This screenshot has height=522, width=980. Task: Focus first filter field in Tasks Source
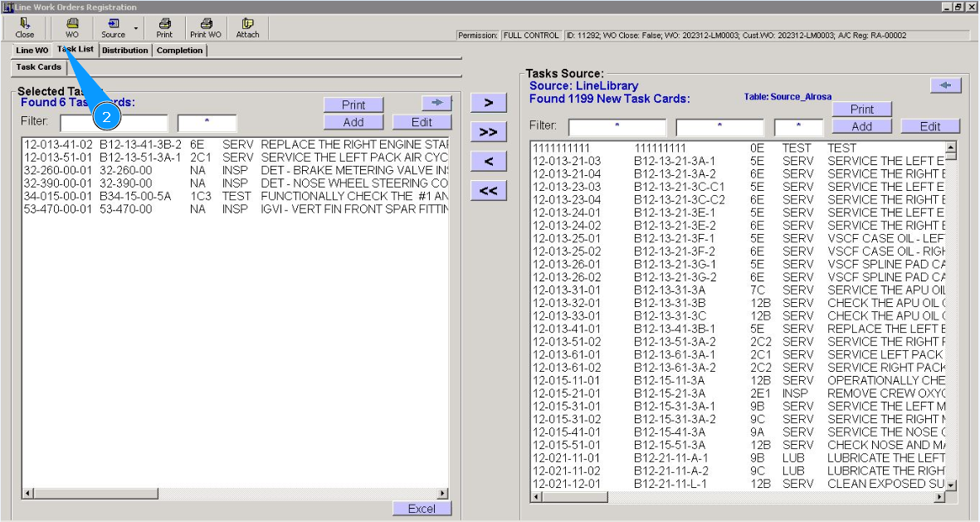coord(617,128)
